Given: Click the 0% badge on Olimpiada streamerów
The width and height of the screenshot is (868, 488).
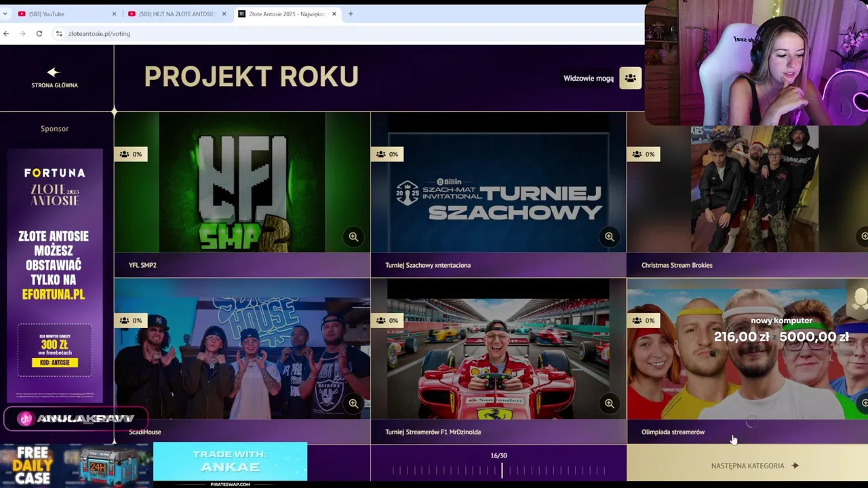Looking at the screenshot, I should click(643, 320).
